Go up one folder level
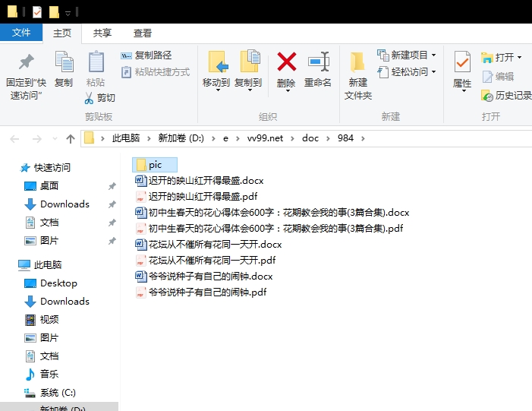The image size is (532, 411). (71, 138)
